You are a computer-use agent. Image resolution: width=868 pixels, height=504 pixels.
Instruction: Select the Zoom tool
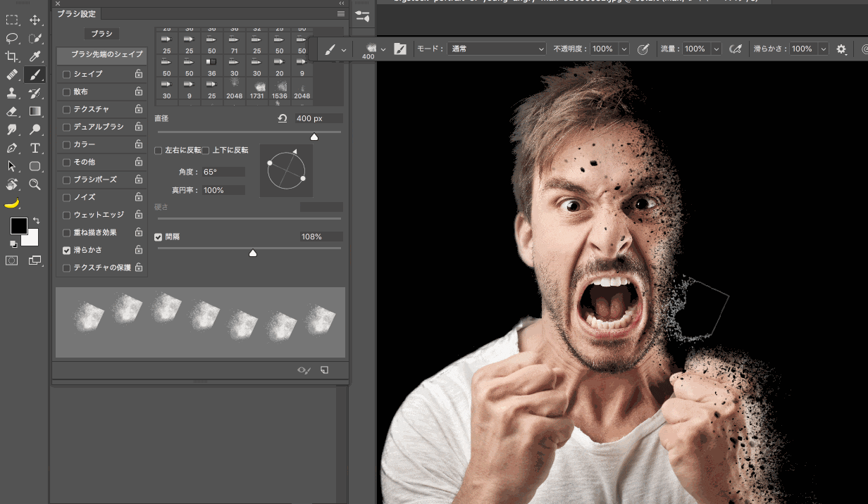tap(35, 184)
